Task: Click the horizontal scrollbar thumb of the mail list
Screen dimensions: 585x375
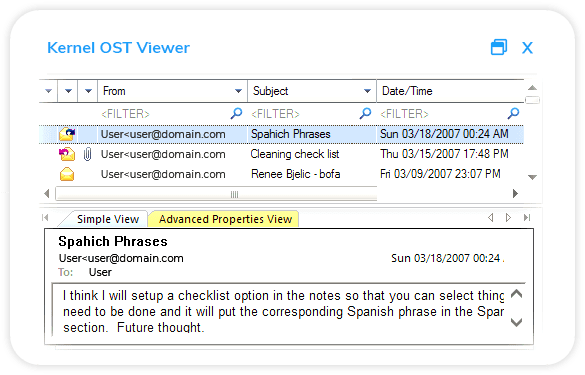Action: (216, 194)
